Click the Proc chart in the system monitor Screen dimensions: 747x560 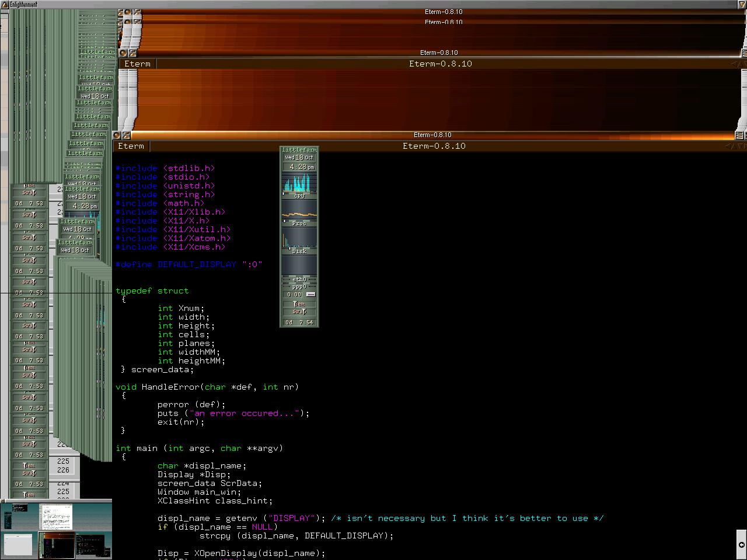(x=299, y=214)
